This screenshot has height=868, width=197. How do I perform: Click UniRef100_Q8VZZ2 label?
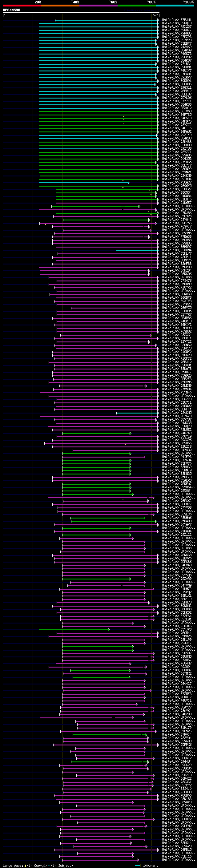(177, 125)
